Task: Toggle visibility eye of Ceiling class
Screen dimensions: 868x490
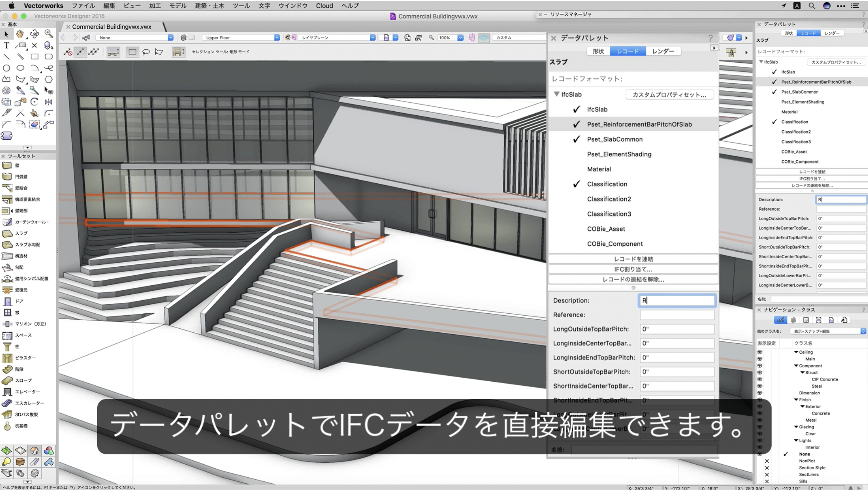Action: coord(760,352)
